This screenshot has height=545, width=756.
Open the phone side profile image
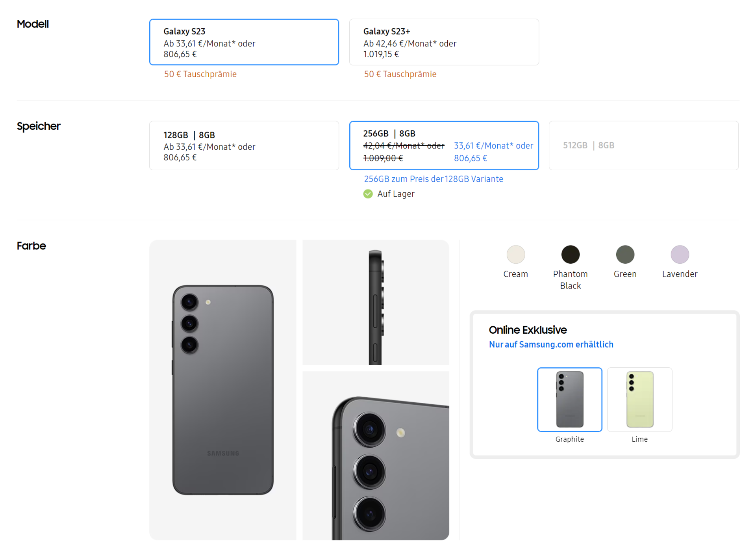376,302
